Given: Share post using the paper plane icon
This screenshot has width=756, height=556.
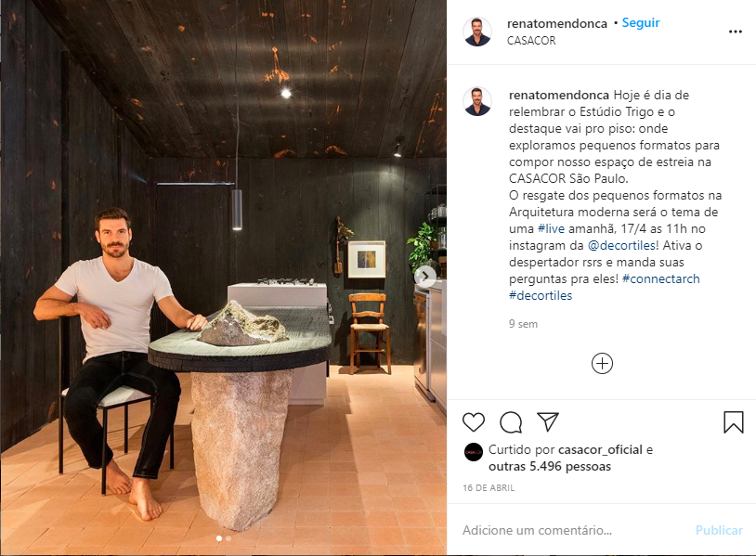Looking at the screenshot, I should coord(548,421).
